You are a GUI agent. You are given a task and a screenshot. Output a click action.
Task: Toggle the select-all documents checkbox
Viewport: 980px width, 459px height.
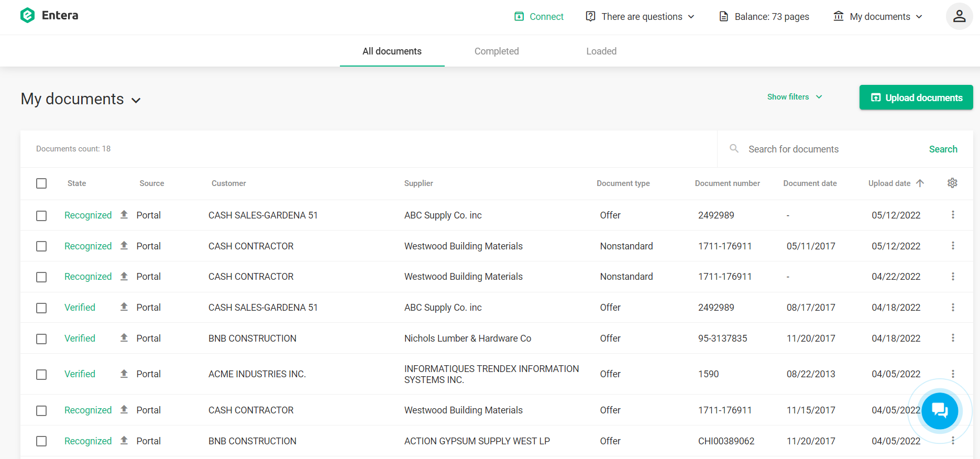[x=41, y=183]
